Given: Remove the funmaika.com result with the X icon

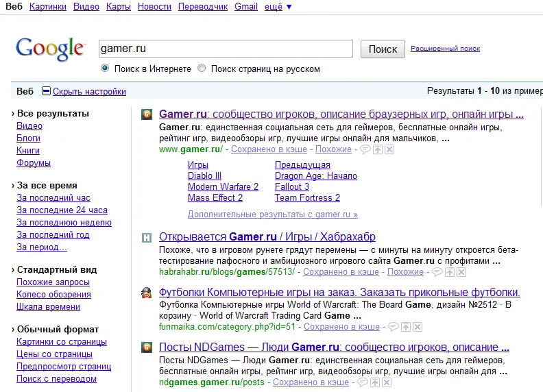Looking at the screenshot, I should click(418, 327).
